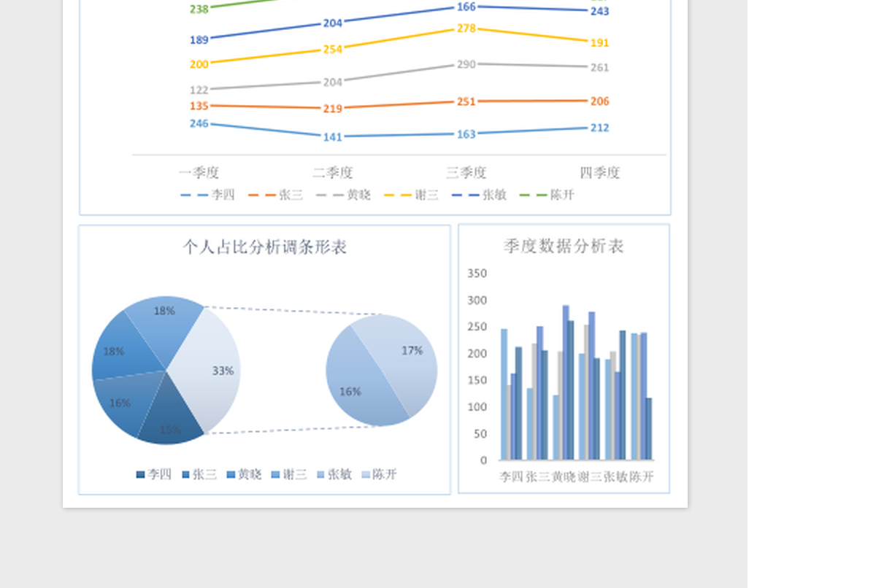Click the dark blue data label 166

point(466,7)
